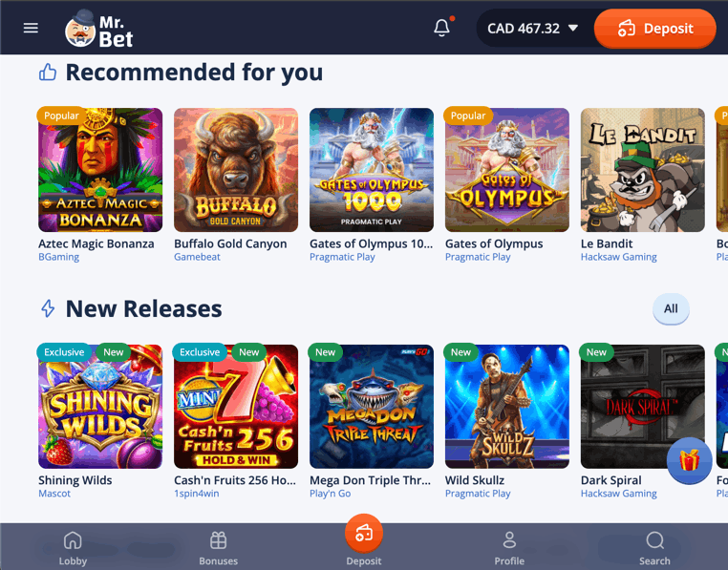Open Wild Skullz game tile
Screen dimensions: 728x570
coord(507,407)
